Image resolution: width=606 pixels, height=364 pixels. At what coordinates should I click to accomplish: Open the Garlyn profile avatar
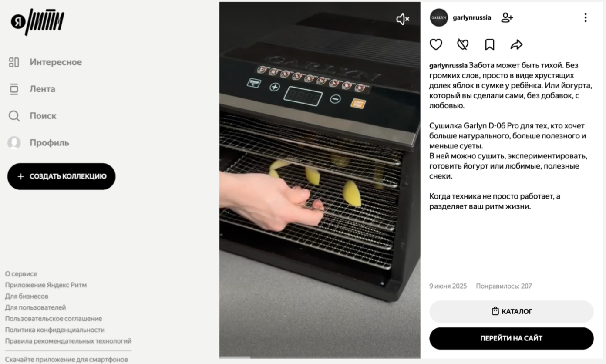pyautogui.click(x=439, y=17)
